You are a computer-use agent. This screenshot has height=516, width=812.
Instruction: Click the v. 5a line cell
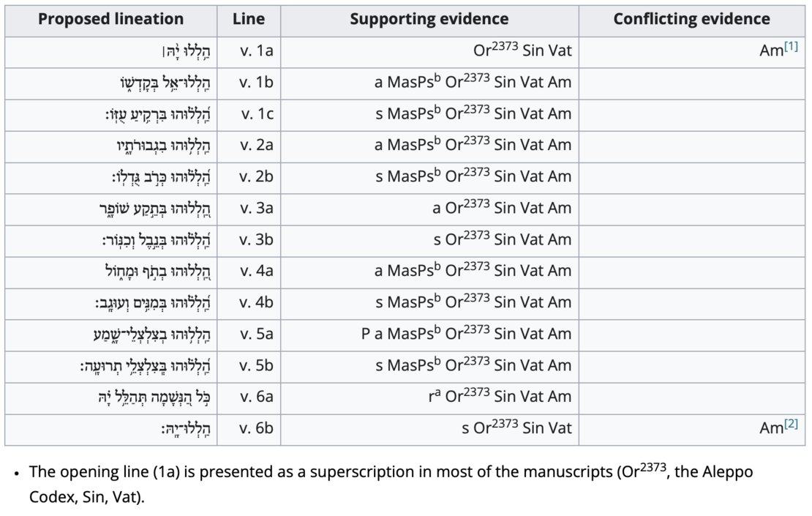[x=256, y=334]
